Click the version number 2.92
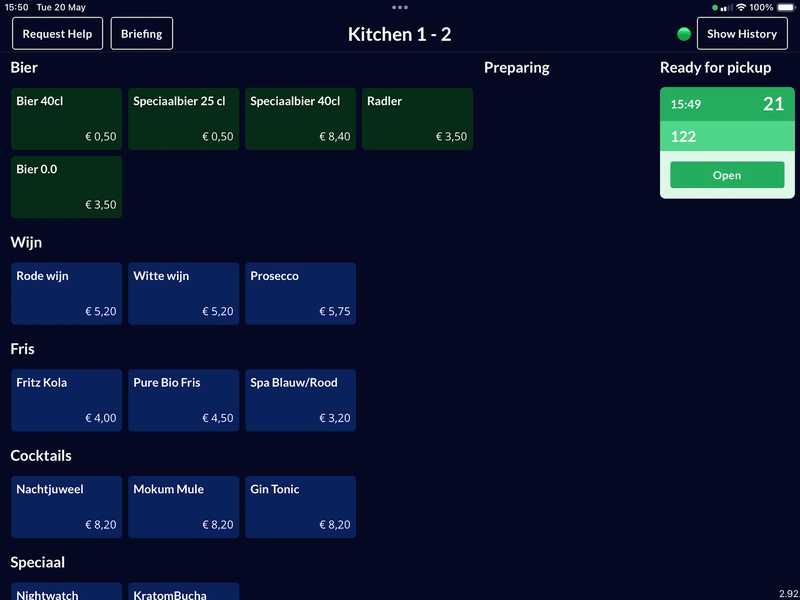800x600 pixels. click(x=788, y=594)
